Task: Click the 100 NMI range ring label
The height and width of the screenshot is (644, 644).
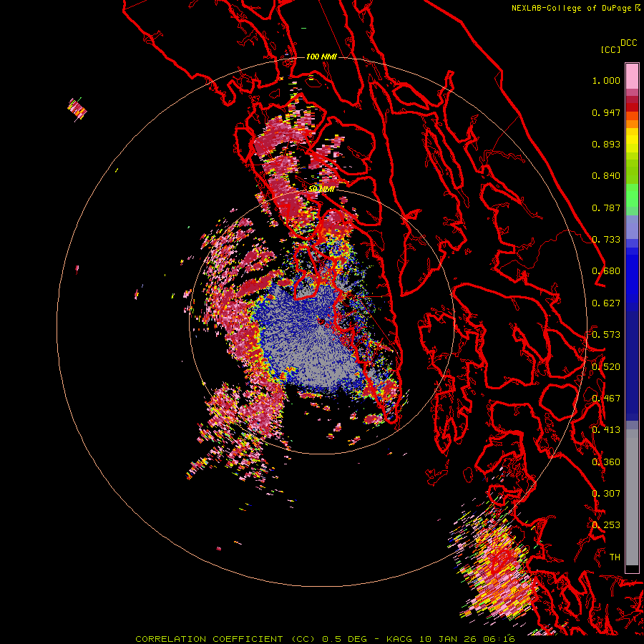Action: click(x=321, y=57)
